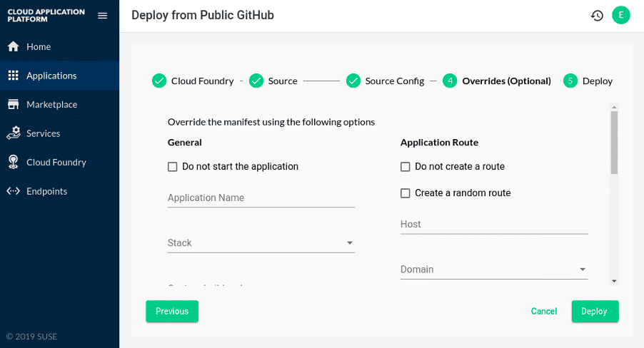Toggle the hamburger side menu icon
Viewport: 644px width, 348px height.
coord(102,16)
